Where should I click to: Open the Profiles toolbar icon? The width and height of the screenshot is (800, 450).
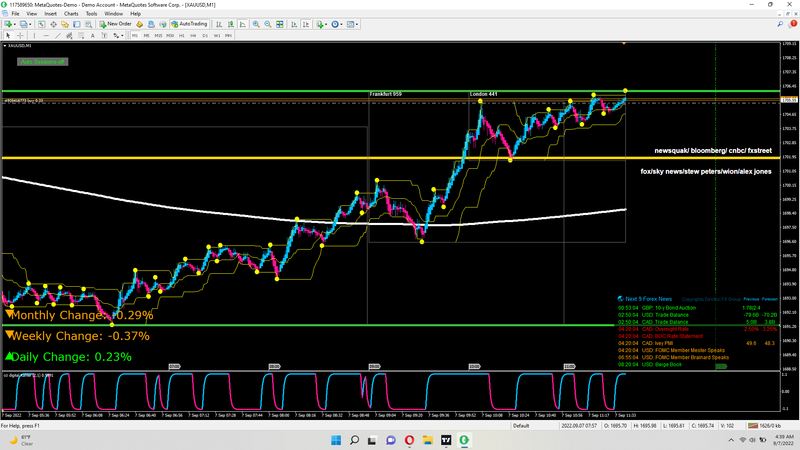(x=23, y=24)
